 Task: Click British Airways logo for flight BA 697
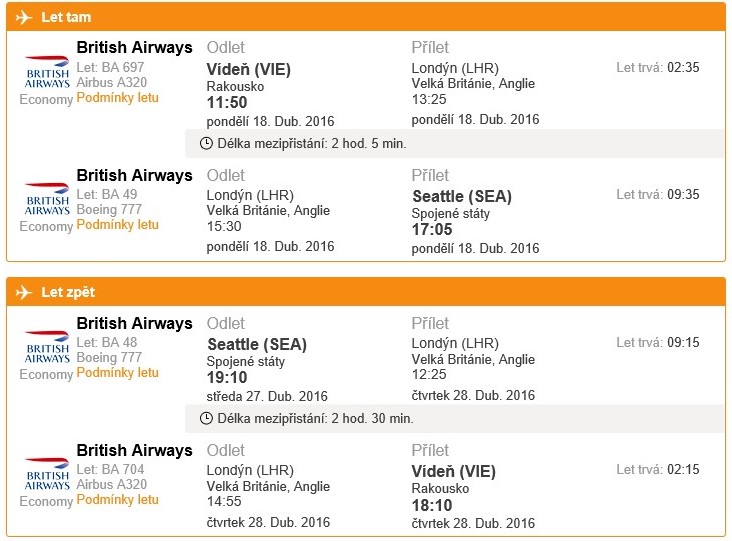coord(47,72)
